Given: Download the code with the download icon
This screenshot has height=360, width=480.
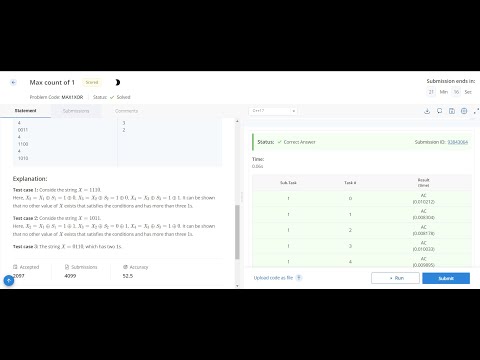Looking at the screenshot, I should click(427, 111).
